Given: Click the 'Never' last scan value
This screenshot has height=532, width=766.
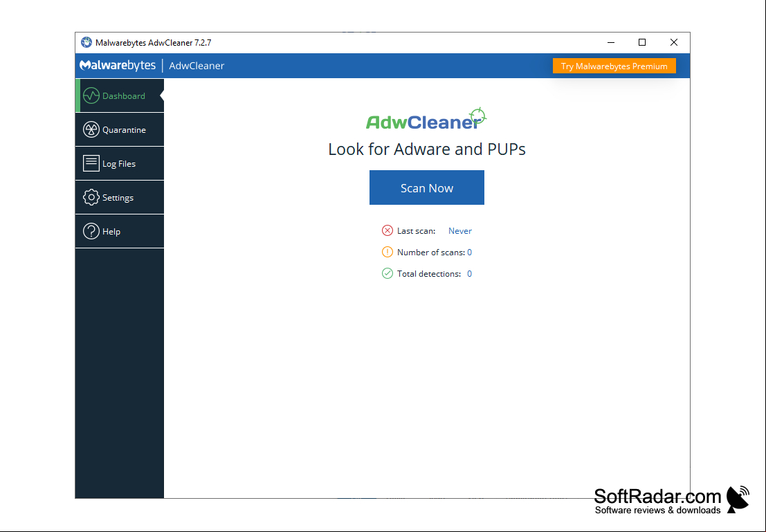Looking at the screenshot, I should [460, 231].
